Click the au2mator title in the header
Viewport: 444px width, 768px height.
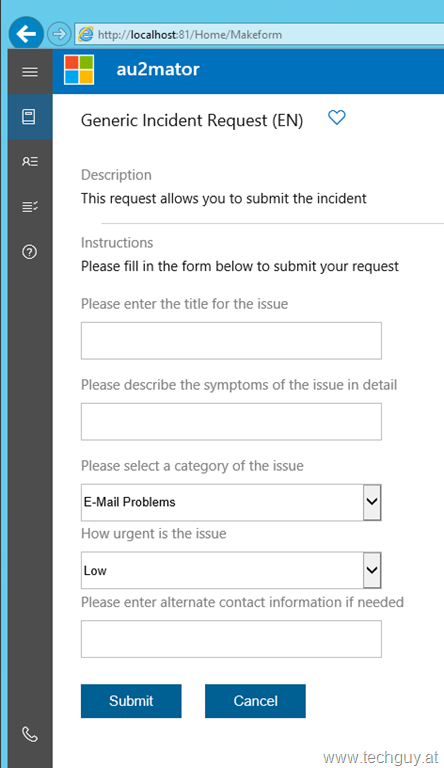[x=158, y=69]
